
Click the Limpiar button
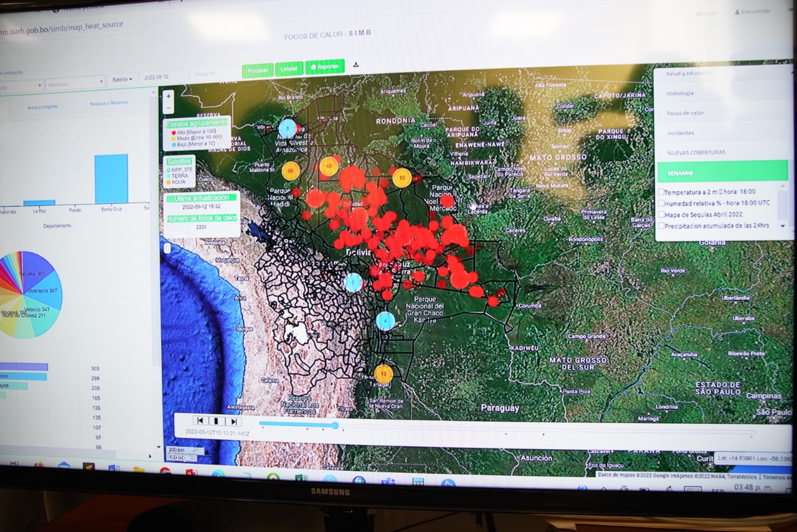point(289,69)
